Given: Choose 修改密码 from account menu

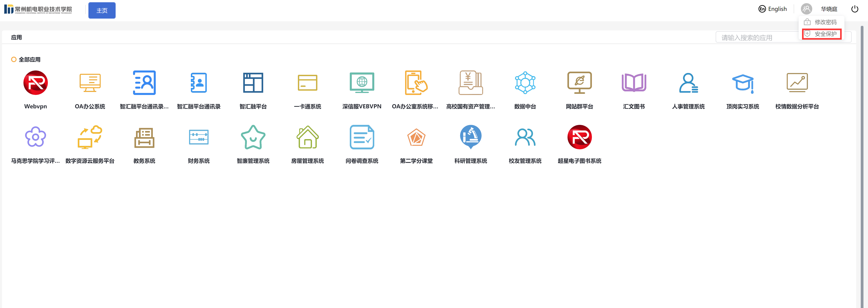Looking at the screenshot, I should (825, 22).
